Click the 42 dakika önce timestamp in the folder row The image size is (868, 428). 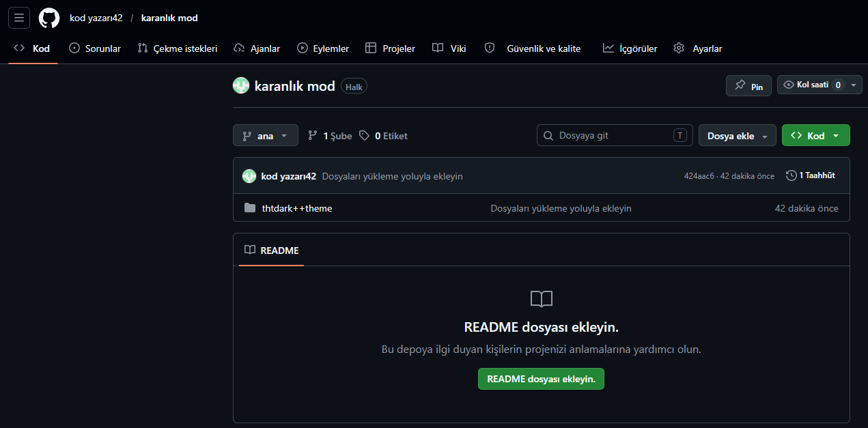click(807, 208)
